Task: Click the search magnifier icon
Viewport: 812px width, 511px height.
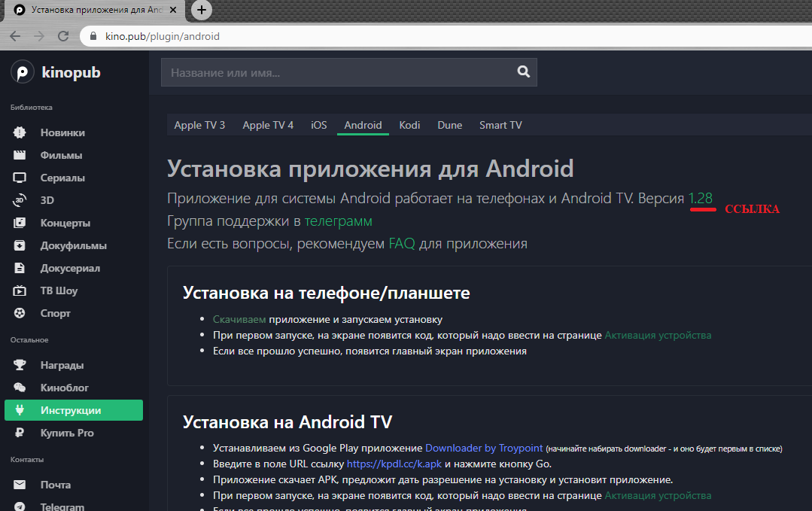Action: pos(524,72)
